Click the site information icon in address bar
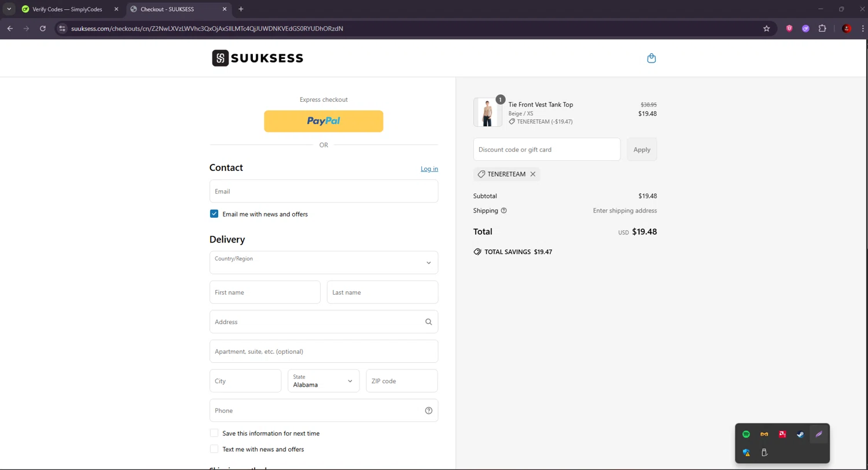The height and width of the screenshot is (470, 868). tap(63, 28)
